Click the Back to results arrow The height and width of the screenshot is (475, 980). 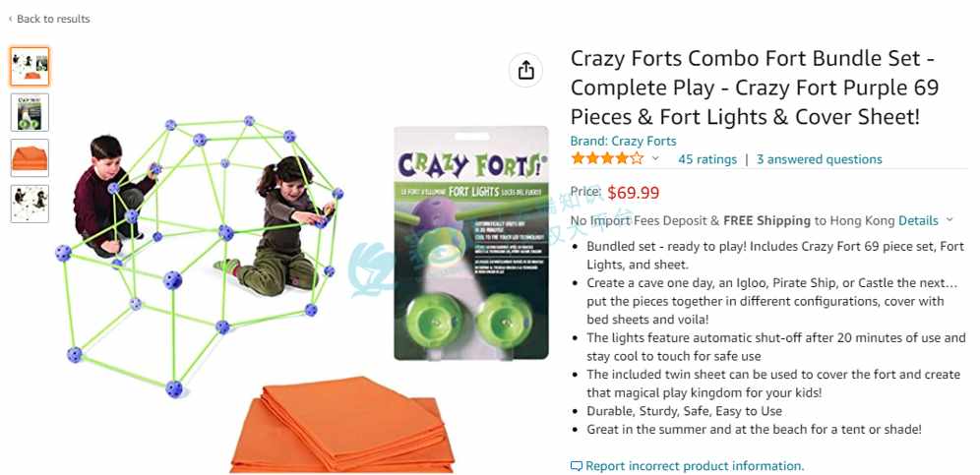[x=10, y=20]
